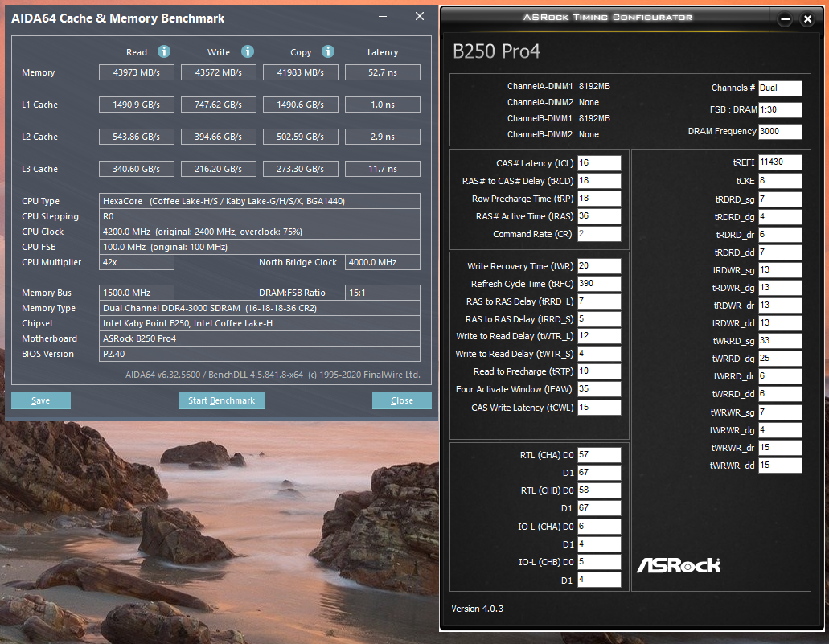Select the L3 Cache Copy 273.30 GB/s cell
Image resolution: width=829 pixels, height=644 pixels.
click(300, 169)
